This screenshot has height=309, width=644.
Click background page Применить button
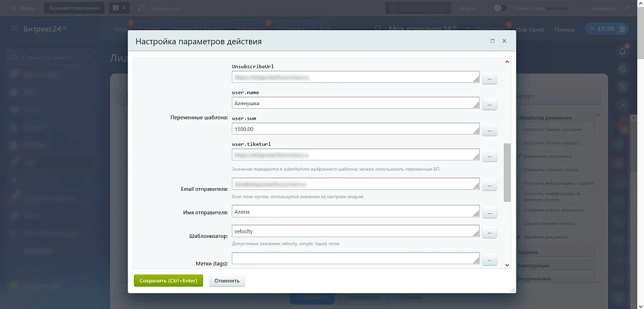coord(363,298)
